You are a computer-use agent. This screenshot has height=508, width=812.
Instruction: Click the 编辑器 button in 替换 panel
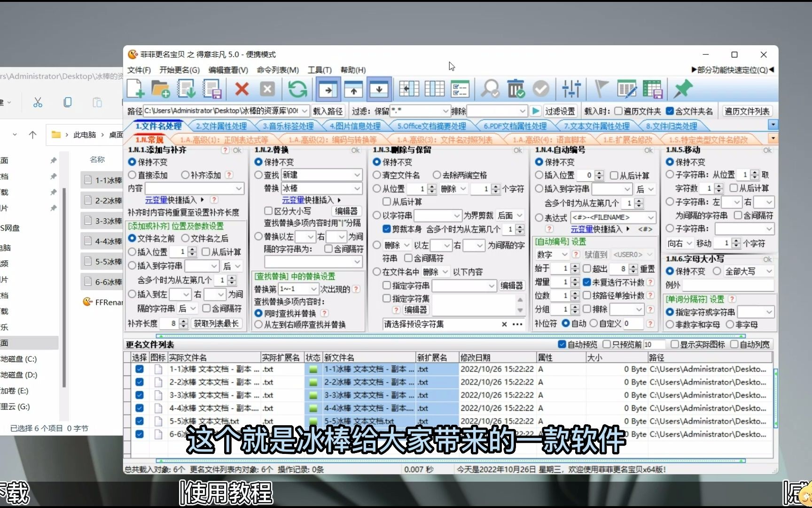[346, 211]
